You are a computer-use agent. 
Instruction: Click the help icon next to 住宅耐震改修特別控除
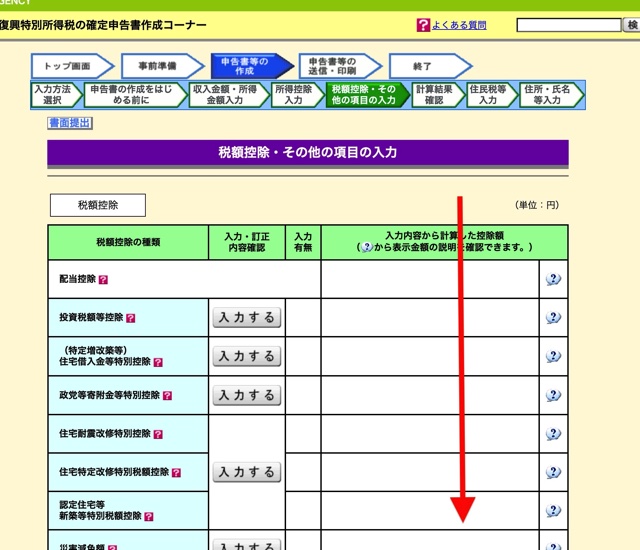coord(158,435)
